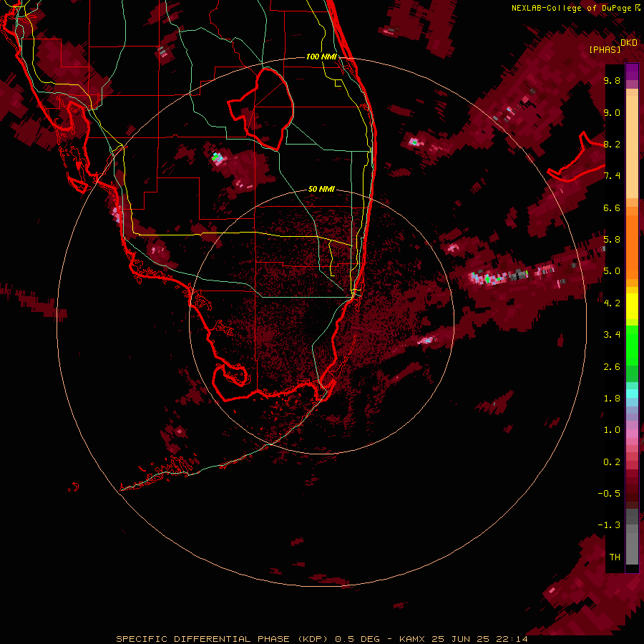Click the 7.4 scale label
This screenshot has height=644, width=644.
[x=612, y=176]
